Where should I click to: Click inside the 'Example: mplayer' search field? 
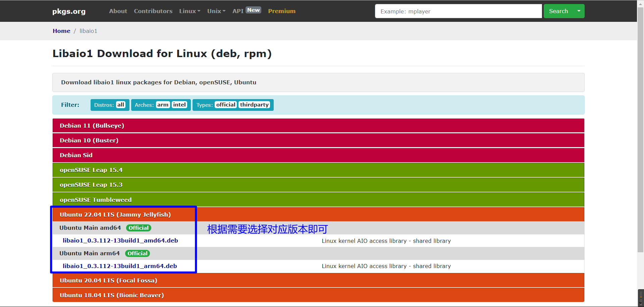coord(458,11)
